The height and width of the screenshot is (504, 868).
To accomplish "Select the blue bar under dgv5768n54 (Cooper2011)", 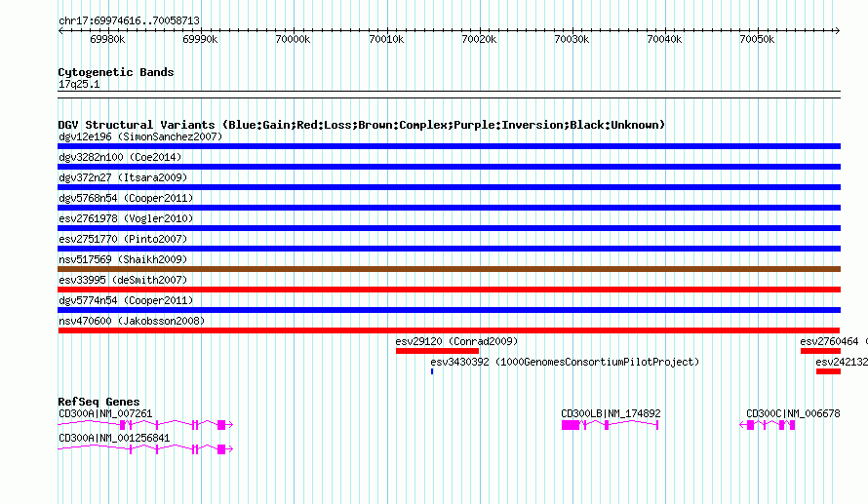I will [x=449, y=208].
